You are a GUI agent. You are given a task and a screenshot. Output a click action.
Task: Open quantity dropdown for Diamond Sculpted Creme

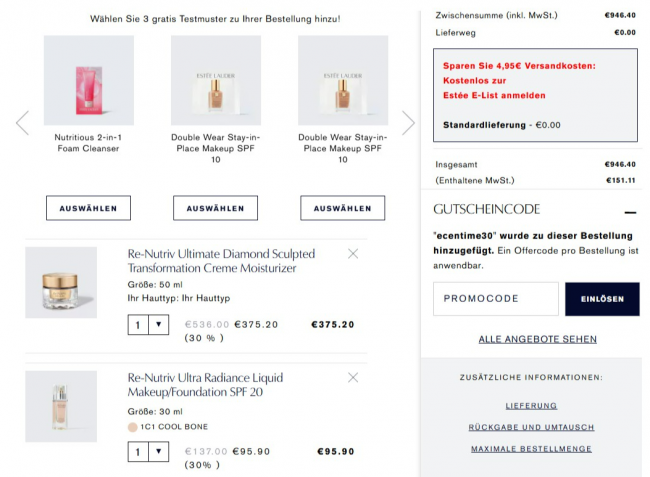158,324
